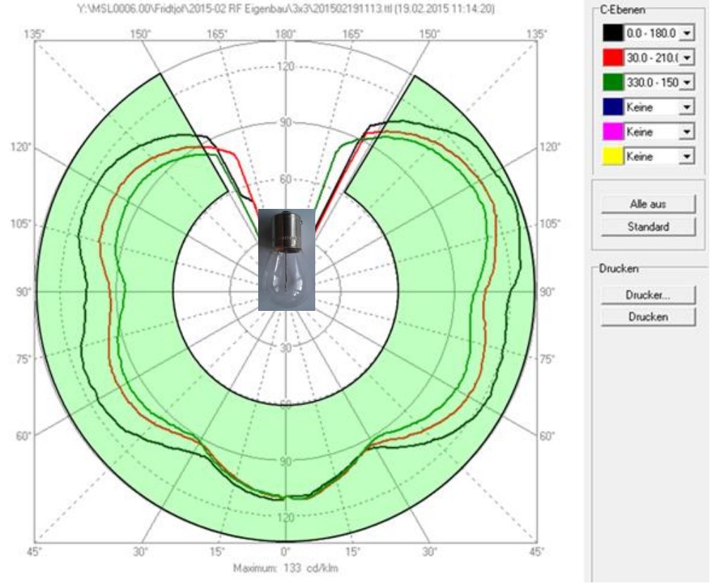Click the green C-plane color swatch
The height and width of the screenshot is (588, 717).
pos(612,82)
